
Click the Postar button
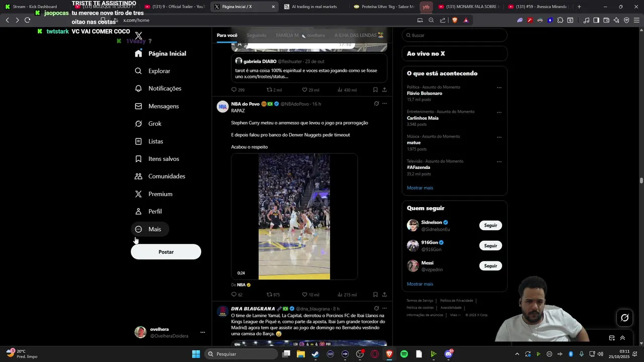pyautogui.click(x=166, y=252)
